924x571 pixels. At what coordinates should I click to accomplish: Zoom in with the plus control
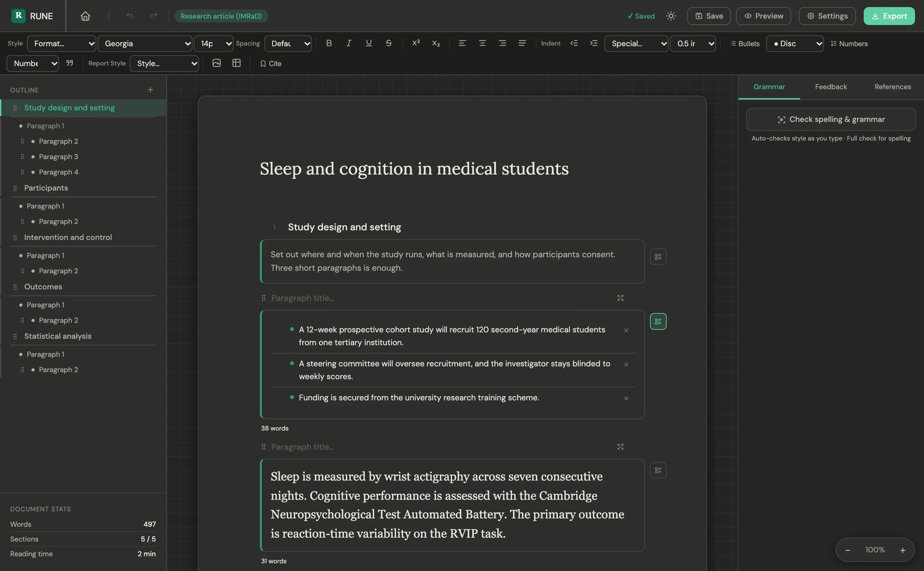tap(903, 550)
